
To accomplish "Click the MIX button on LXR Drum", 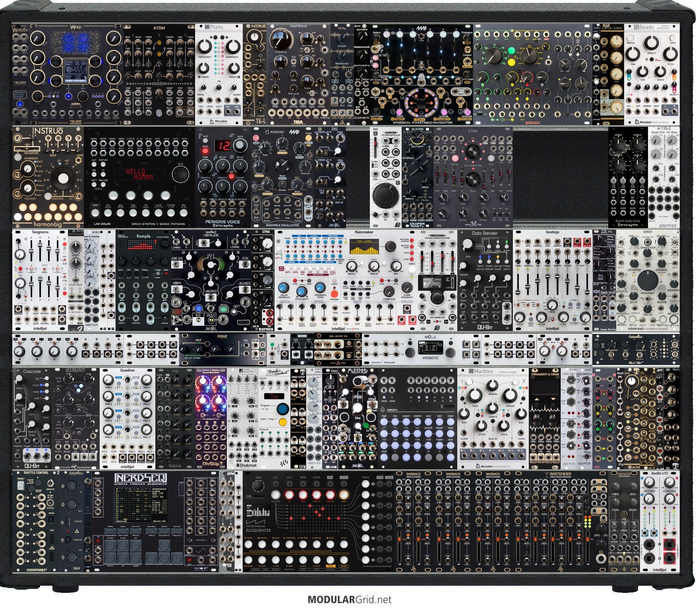I will coord(184,213).
